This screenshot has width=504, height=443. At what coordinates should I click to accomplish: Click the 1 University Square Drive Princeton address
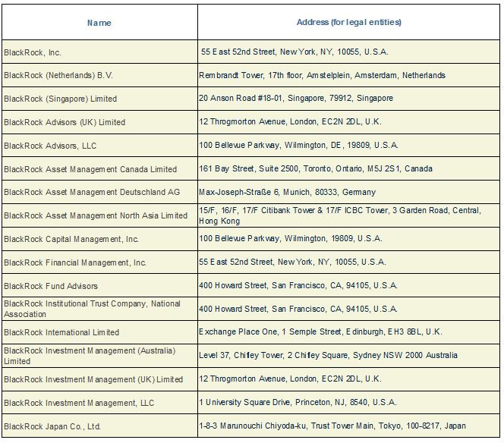coord(348,403)
